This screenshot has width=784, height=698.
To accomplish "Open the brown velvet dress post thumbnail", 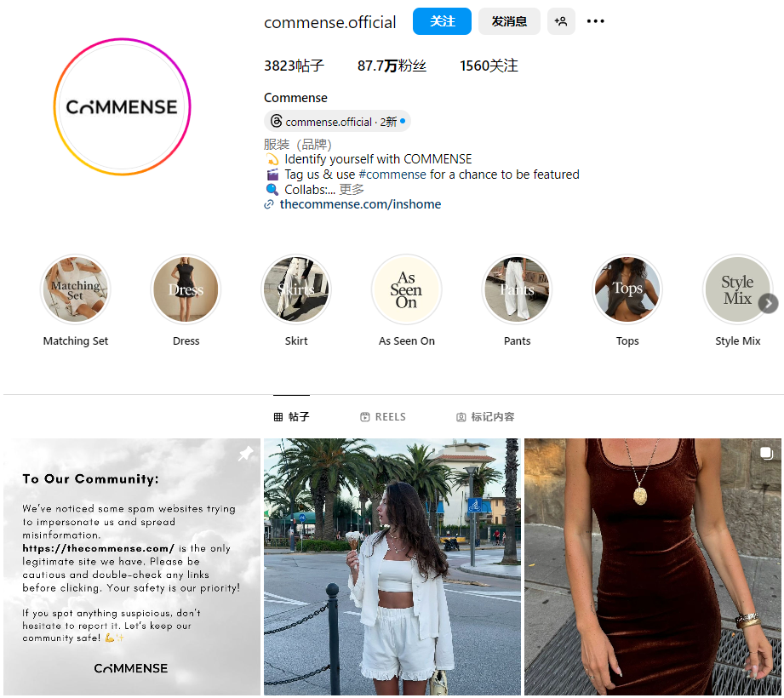I will point(653,567).
